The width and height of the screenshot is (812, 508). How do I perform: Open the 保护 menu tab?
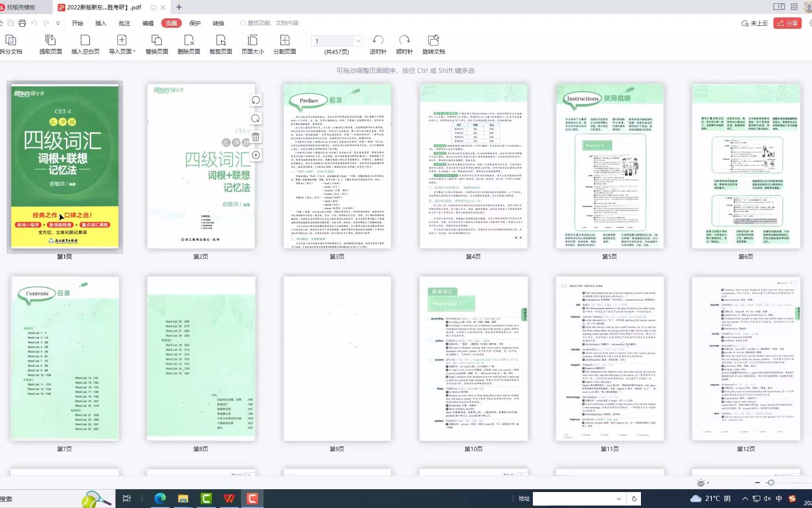click(x=195, y=23)
